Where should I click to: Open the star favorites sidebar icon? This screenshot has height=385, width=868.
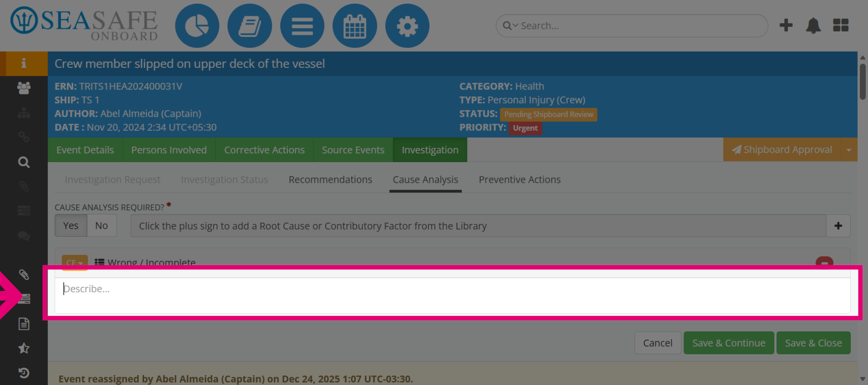[24, 348]
